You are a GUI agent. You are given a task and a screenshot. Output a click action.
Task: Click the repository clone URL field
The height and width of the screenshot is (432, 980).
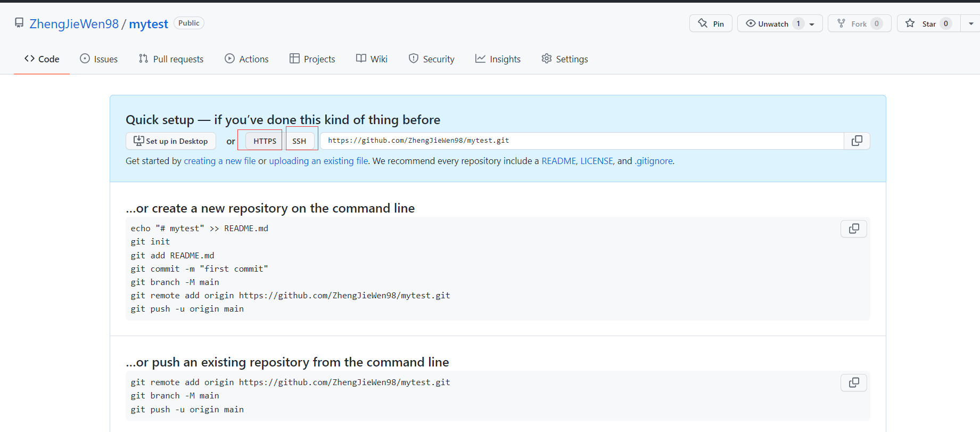[582, 141]
